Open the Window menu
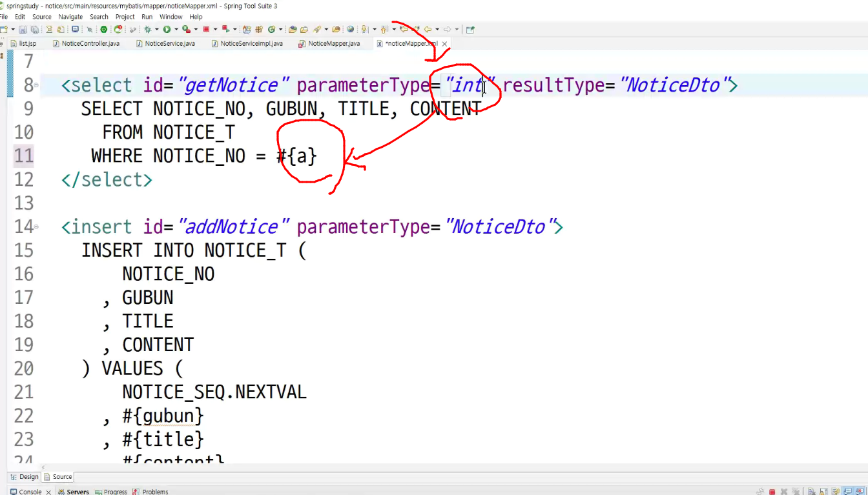Image resolution: width=868 pixels, height=495 pixels. coord(170,17)
